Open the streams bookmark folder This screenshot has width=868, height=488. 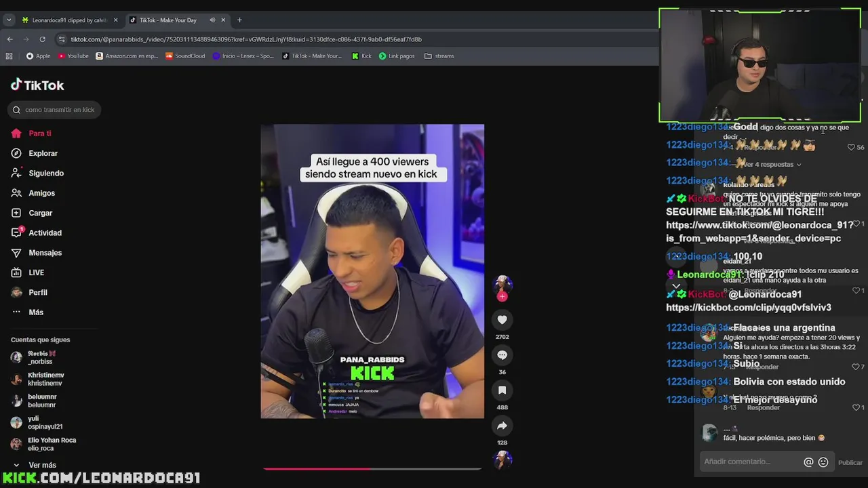tap(439, 56)
